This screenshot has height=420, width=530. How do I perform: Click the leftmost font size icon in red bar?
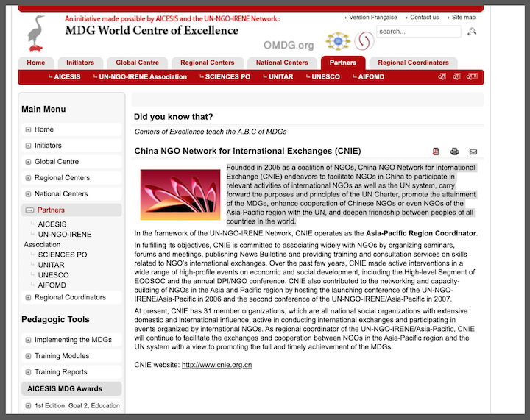[x=442, y=76]
